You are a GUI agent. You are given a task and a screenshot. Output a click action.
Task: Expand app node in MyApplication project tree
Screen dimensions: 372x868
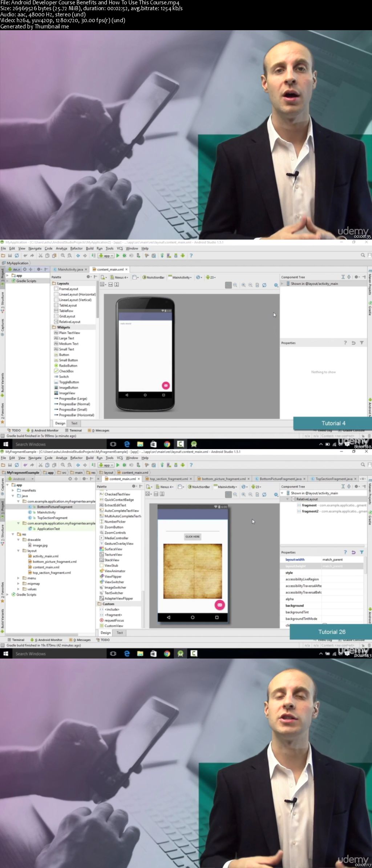pos(8,276)
